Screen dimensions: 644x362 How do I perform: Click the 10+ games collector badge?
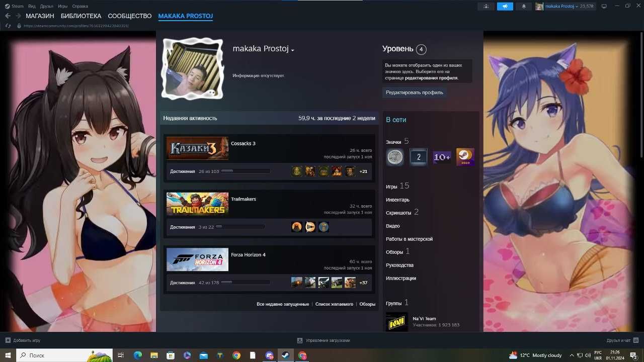tap(442, 157)
